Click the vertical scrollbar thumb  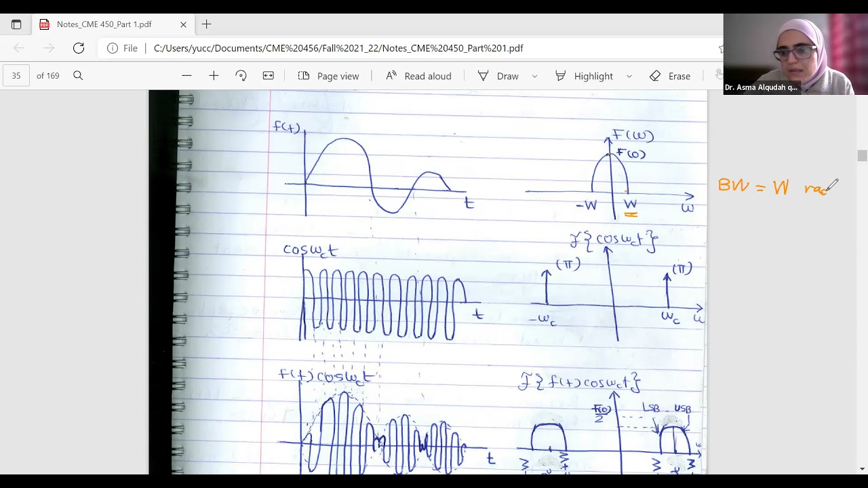pyautogui.click(x=862, y=156)
